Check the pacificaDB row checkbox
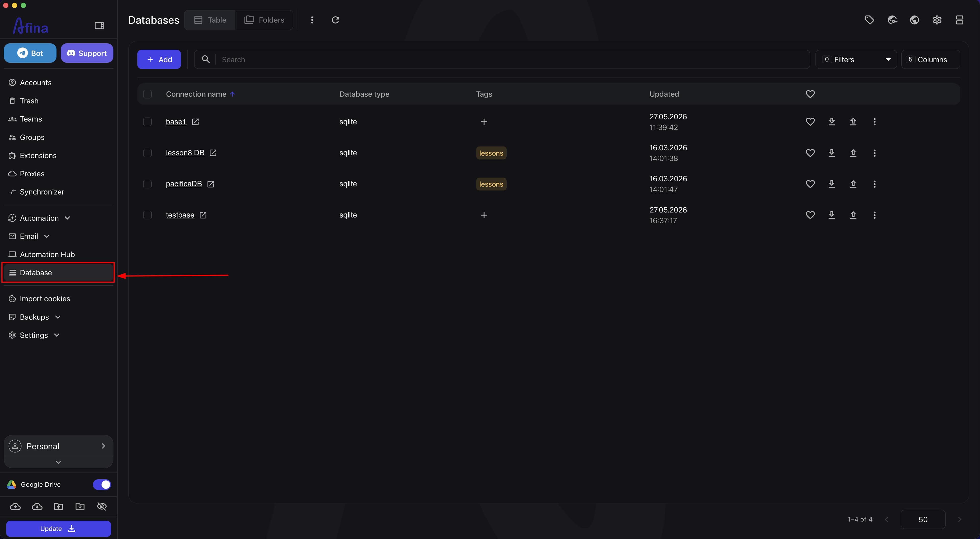Image resolution: width=980 pixels, height=539 pixels. point(147,184)
